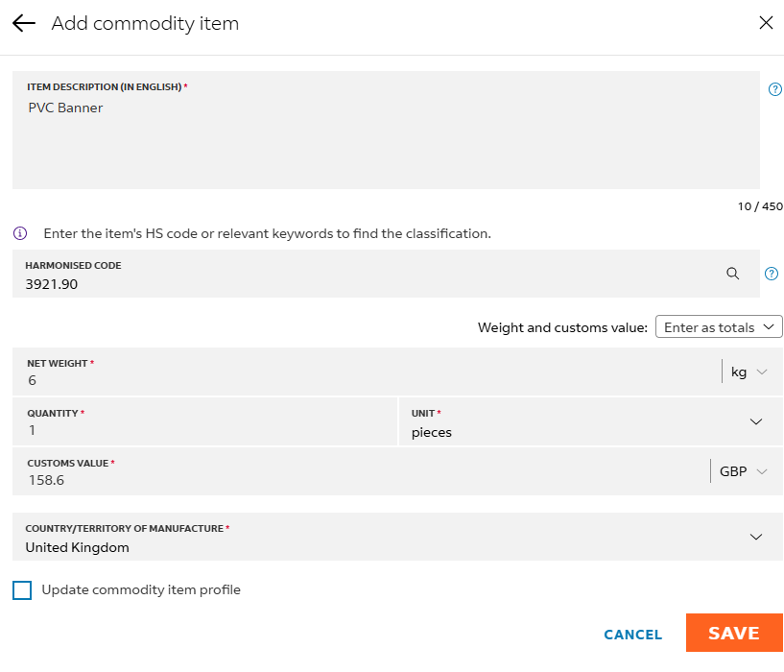Expand the Unit pieces dropdown

755,421
